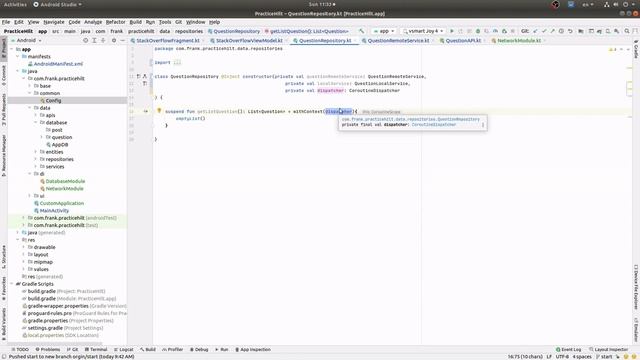Run the app with the green play icon
The height and width of the screenshot is (360, 640).
(452, 31)
